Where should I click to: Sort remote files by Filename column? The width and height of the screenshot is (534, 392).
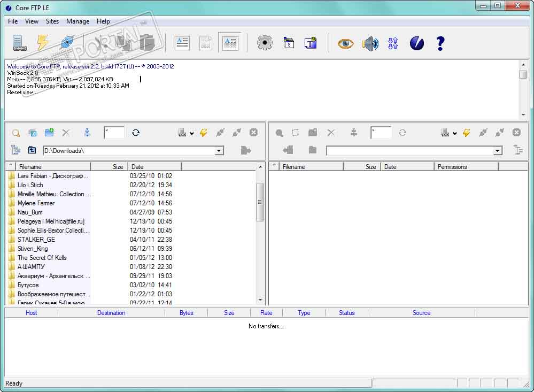pos(311,167)
